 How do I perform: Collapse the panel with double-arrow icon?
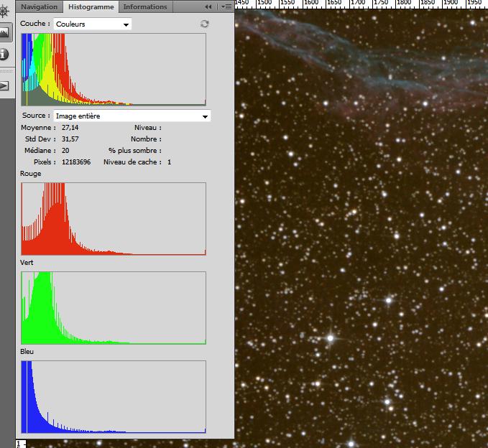click(x=208, y=7)
